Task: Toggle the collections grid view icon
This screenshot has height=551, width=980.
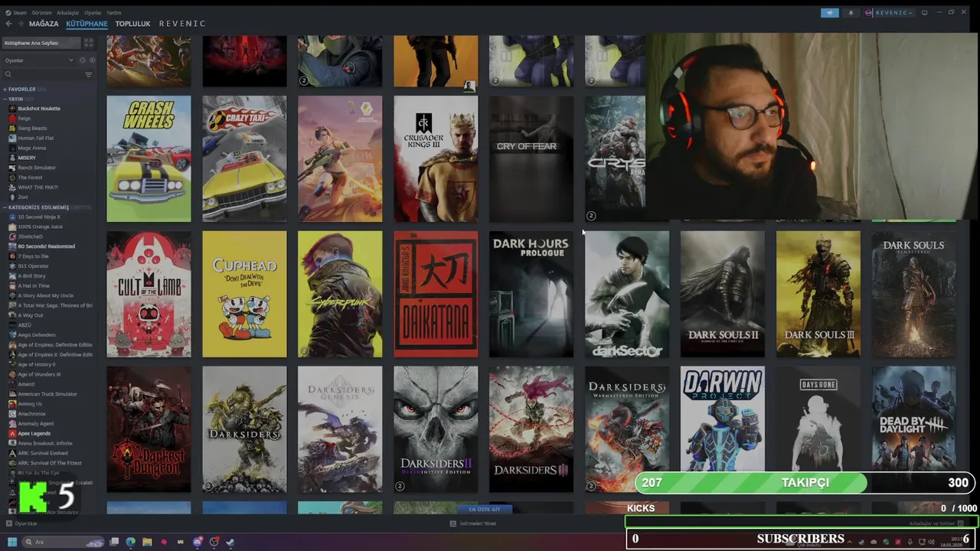Action: [90, 43]
